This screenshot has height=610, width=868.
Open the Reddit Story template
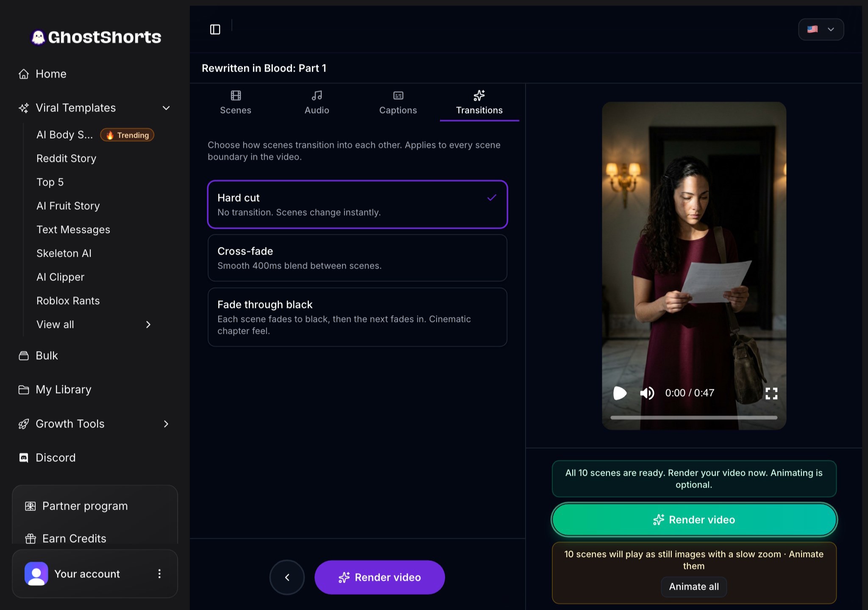pyautogui.click(x=66, y=158)
